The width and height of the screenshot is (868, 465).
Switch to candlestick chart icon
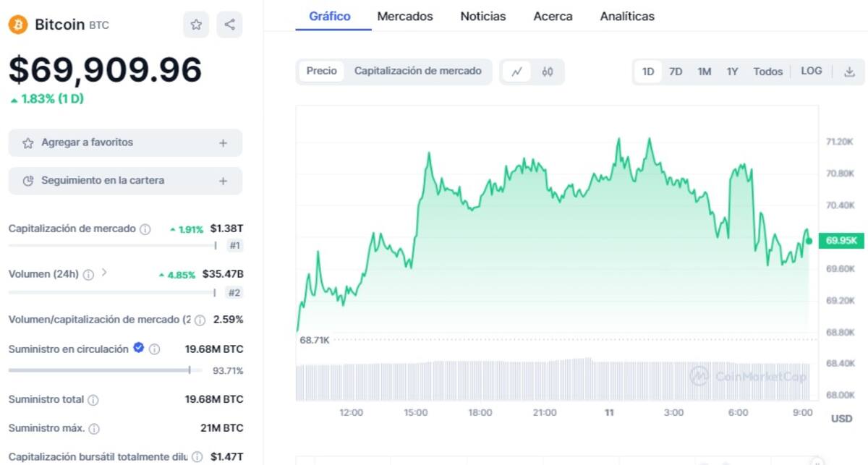coord(548,72)
